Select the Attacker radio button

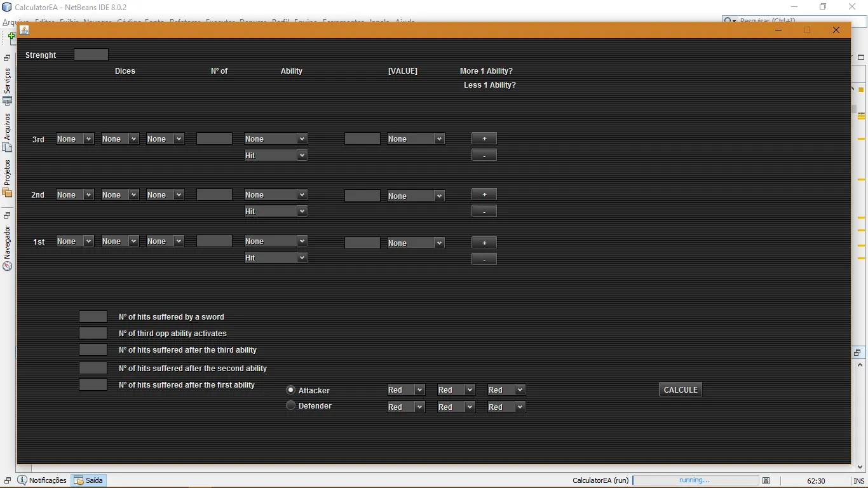pos(290,390)
